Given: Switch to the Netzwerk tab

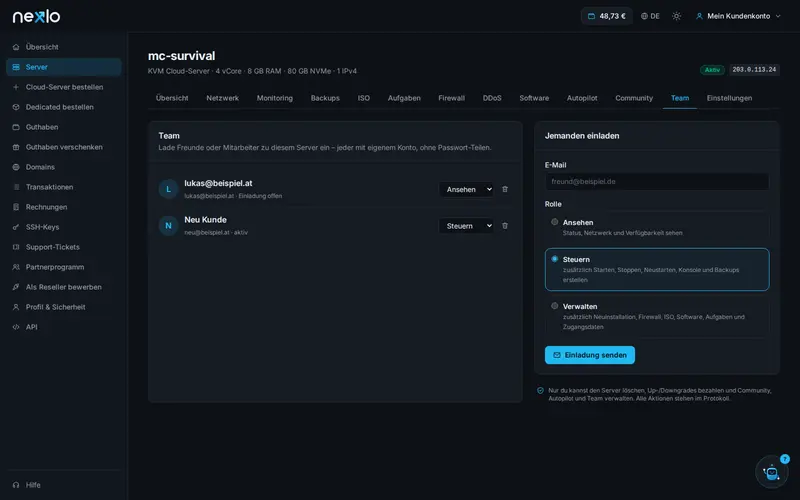Looking at the screenshot, I should pos(222,98).
